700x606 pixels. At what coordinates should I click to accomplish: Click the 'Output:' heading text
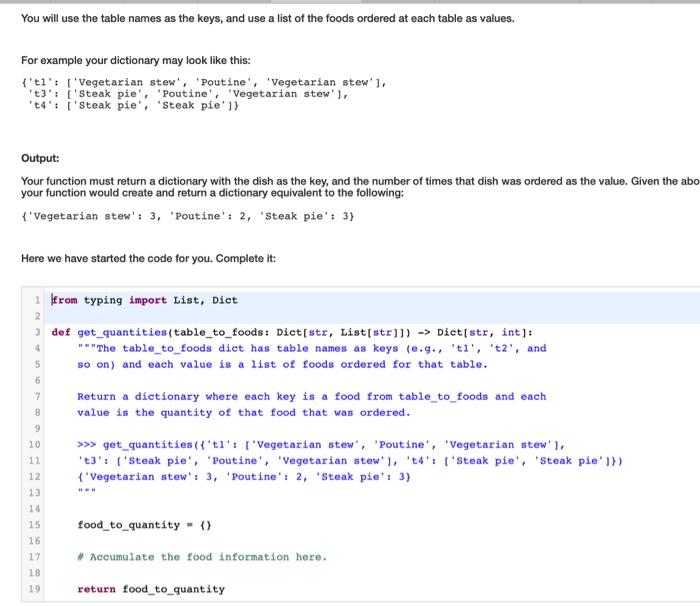tap(40, 159)
